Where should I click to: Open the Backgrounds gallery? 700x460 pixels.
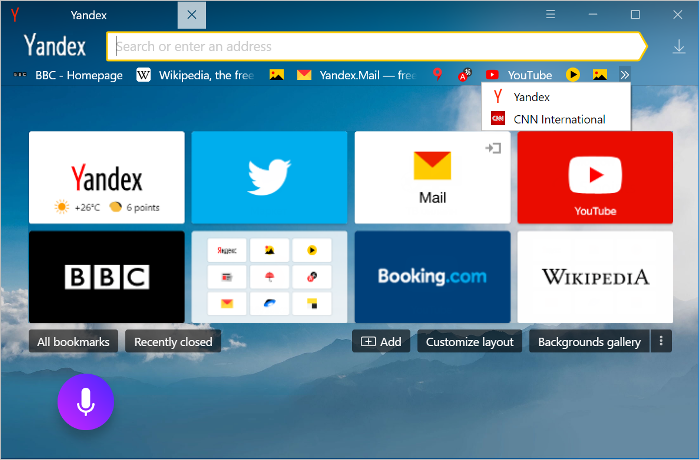(x=589, y=342)
